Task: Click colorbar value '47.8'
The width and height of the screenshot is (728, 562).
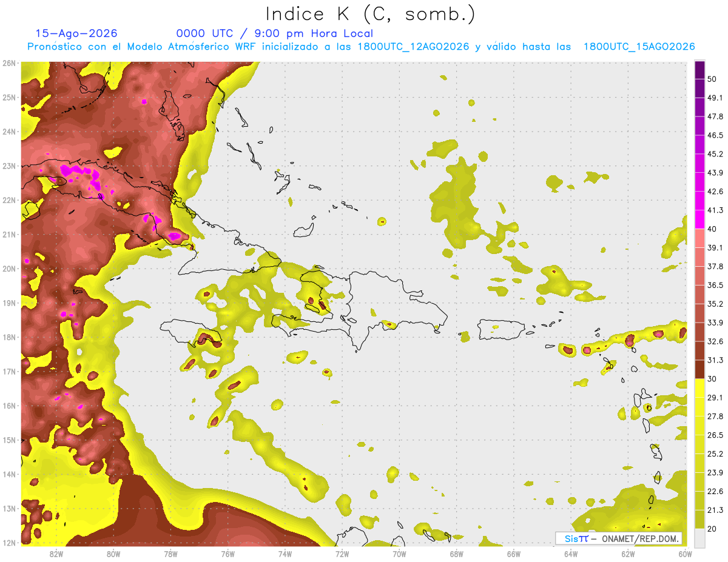Action: (x=715, y=116)
